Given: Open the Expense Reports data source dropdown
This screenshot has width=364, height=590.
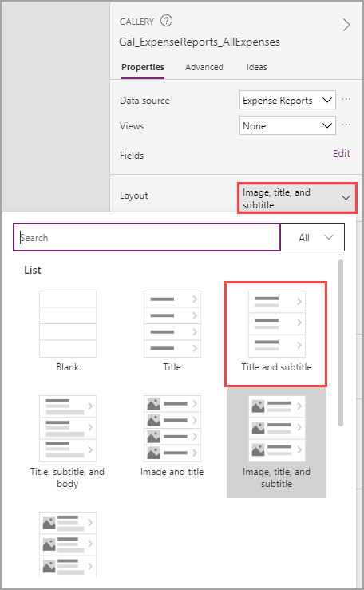Looking at the screenshot, I should pyautogui.click(x=287, y=100).
